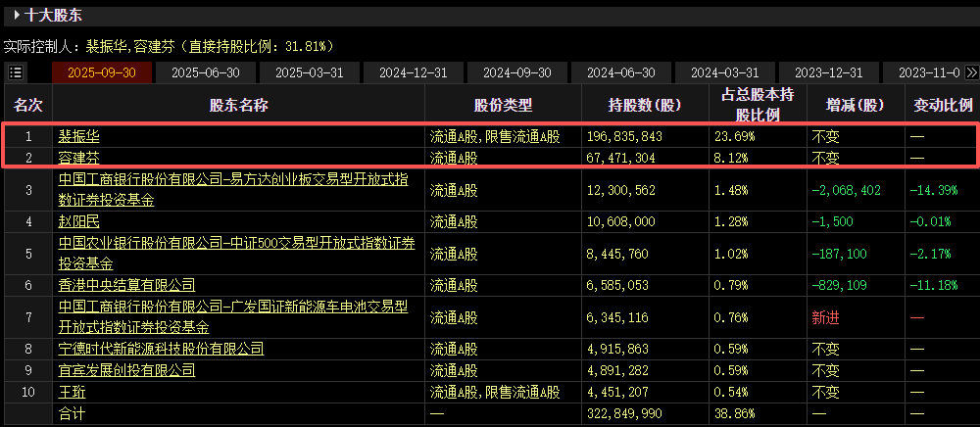The width and height of the screenshot is (980, 427).
Task: Select the holding value 12,300,562
Action: click(621, 190)
